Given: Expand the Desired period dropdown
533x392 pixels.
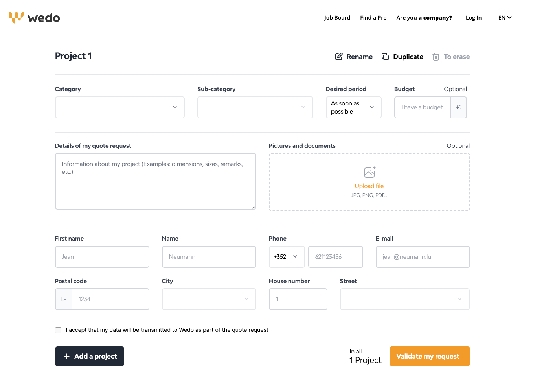Looking at the screenshot, I should [x=353, y=107].
